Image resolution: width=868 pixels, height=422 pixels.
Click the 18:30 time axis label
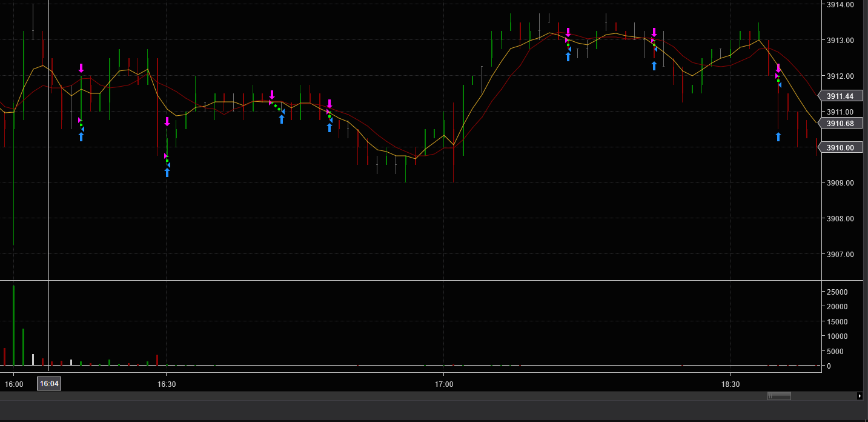pos(731,384)
